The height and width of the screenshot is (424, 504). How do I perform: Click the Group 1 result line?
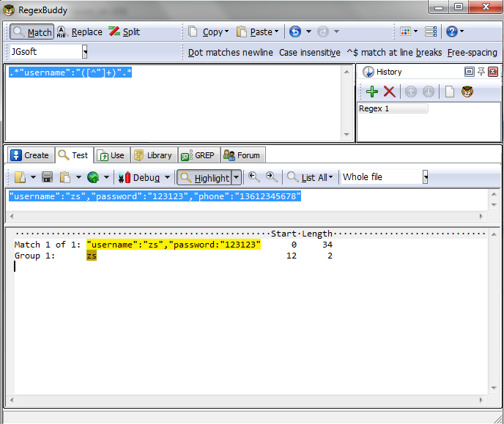point(174,256)
